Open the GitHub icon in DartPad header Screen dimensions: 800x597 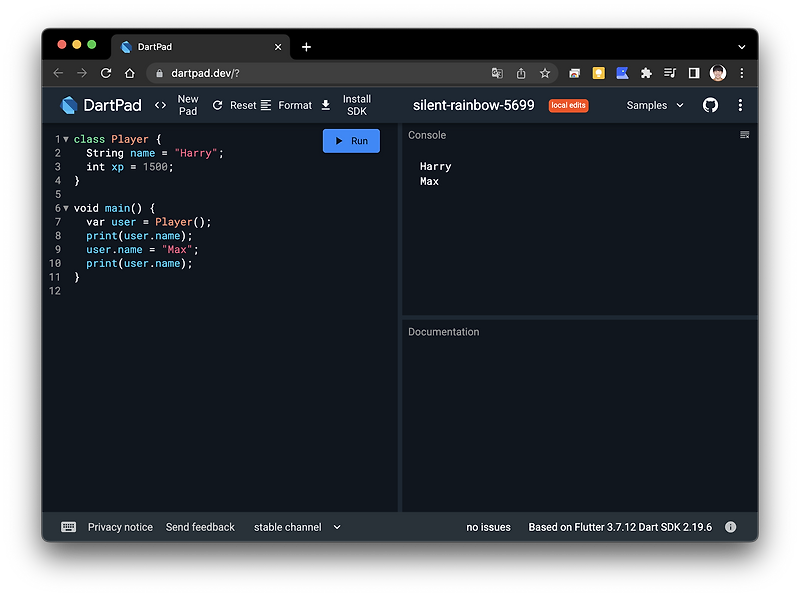point(710,105)
